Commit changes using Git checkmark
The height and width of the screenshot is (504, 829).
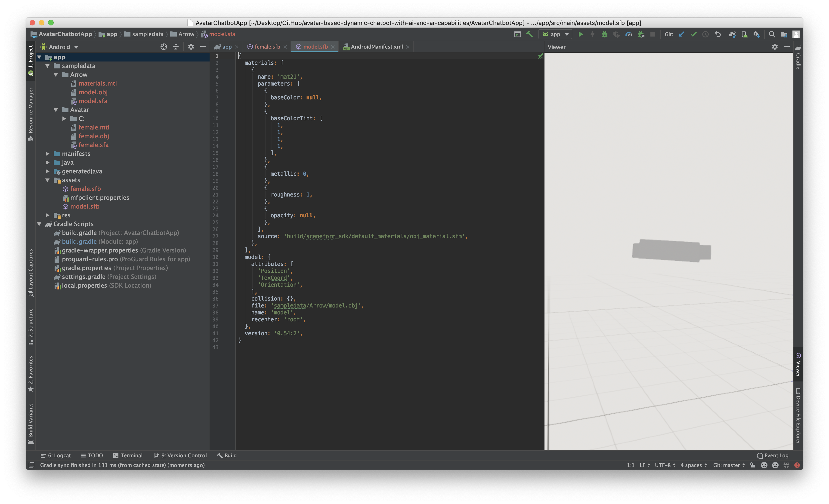coord(693,34)
